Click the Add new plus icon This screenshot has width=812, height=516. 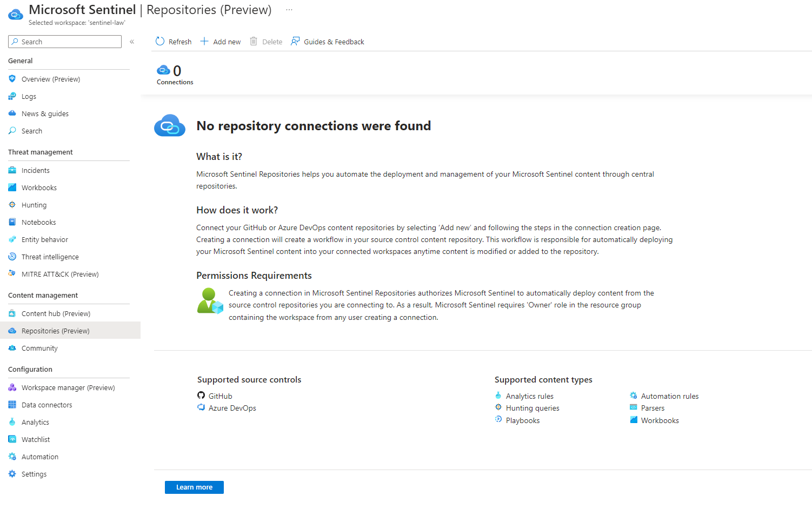(x=204, y=42)
